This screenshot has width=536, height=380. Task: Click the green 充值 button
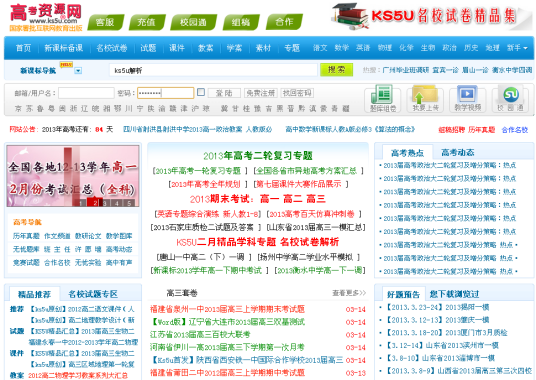[147, 22]
